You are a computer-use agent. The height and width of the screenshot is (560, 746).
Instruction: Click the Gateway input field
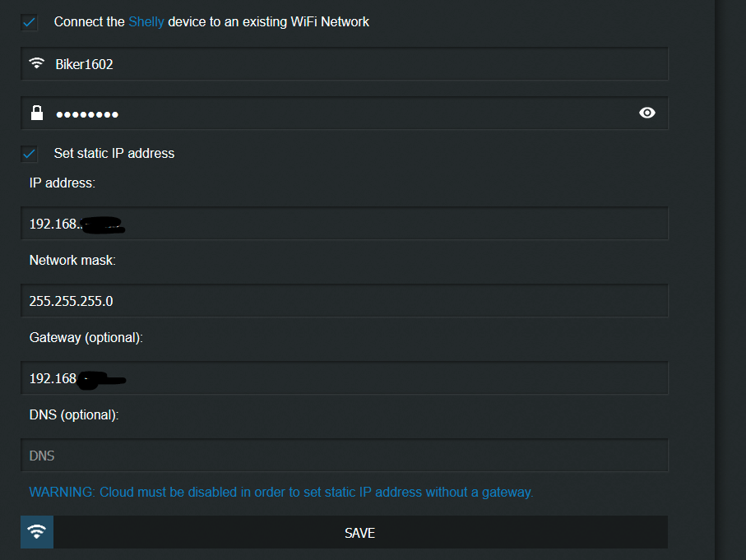coord(345,377)
